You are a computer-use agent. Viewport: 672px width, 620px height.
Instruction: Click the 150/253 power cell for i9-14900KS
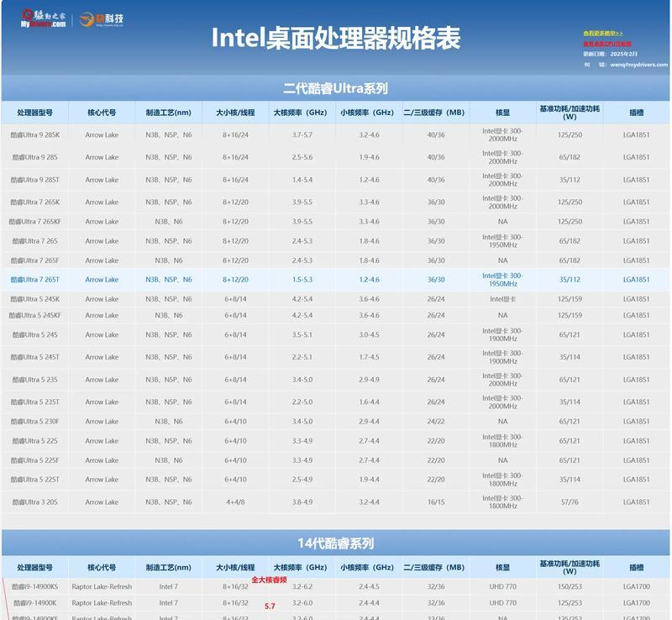tap(570, 586)
